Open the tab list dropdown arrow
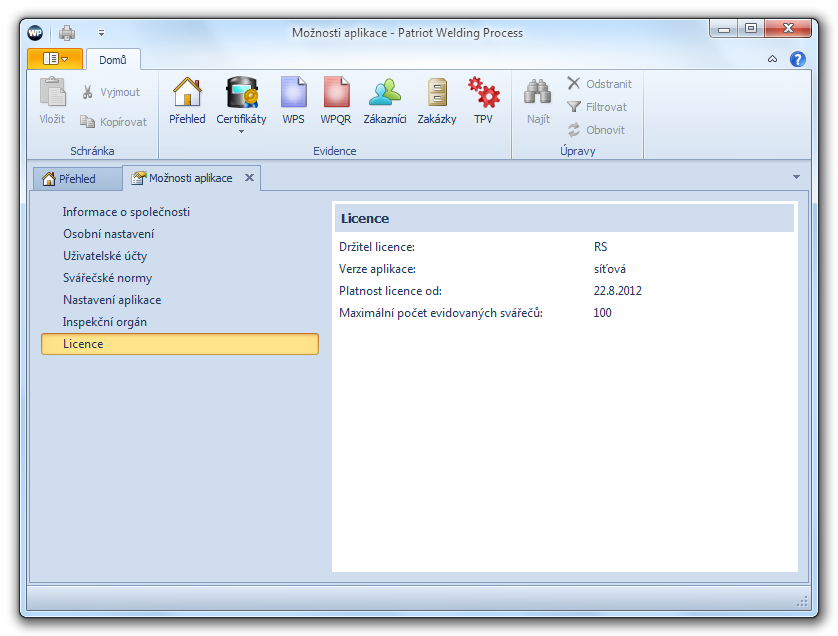The width and height of the screenshot is (838, 636). pyautogui.click(x=796, y=177)
